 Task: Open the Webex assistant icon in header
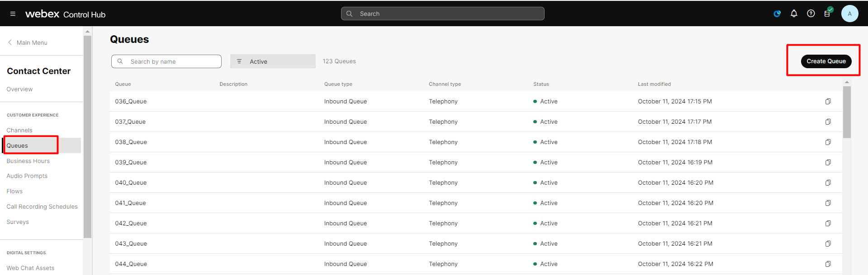777,14
